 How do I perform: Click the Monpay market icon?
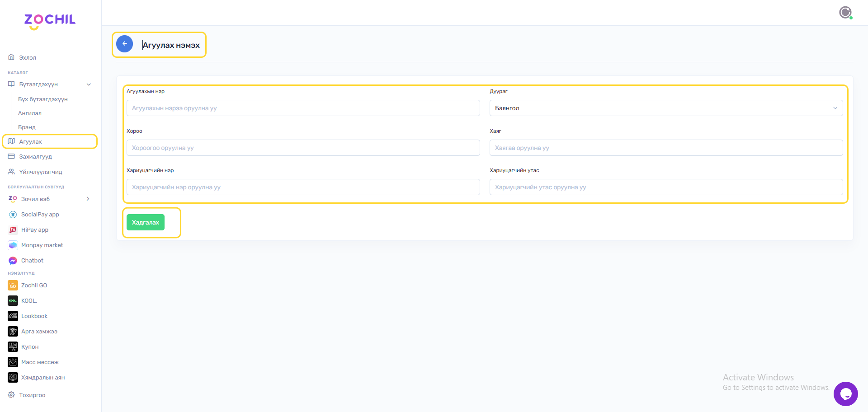13,245
